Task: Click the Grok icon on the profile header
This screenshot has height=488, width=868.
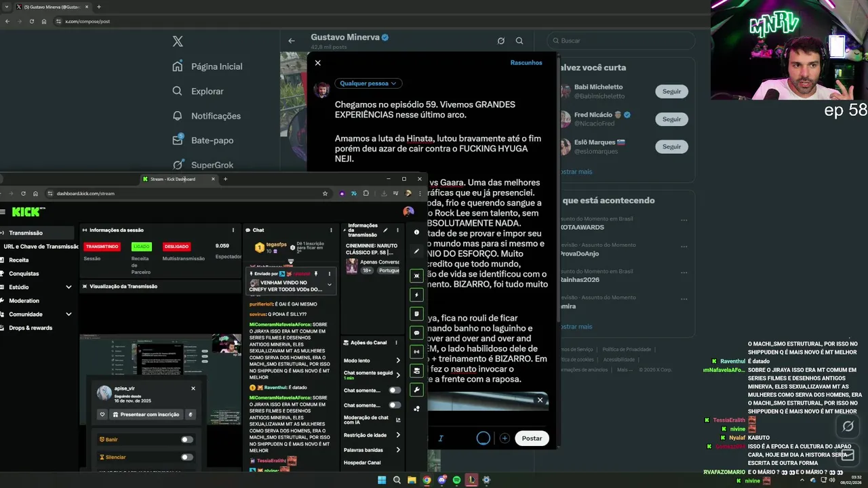Action: (x=501, y=41)
